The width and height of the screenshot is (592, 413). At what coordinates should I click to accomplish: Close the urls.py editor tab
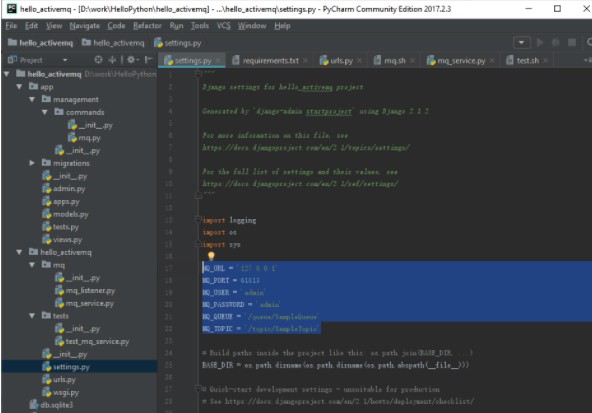359,60
